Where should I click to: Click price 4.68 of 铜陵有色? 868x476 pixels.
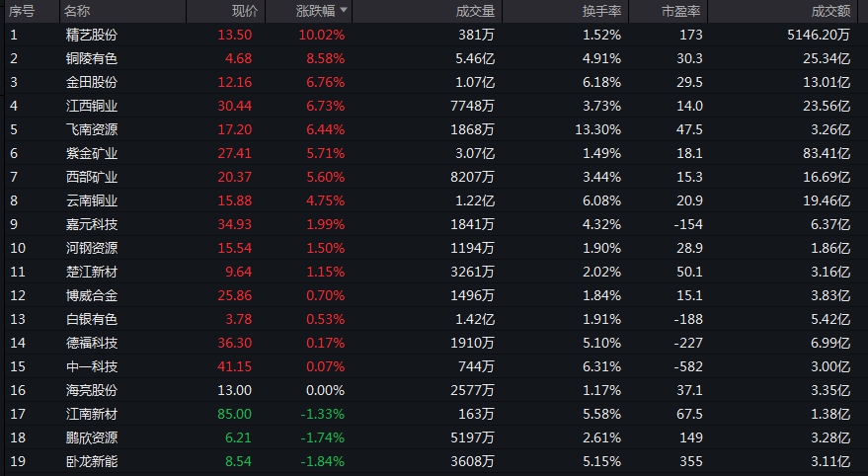click(239, 58)
